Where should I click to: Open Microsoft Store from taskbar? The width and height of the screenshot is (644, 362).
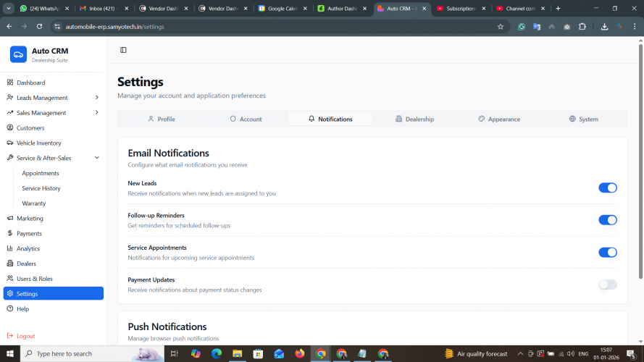(258, 353)
